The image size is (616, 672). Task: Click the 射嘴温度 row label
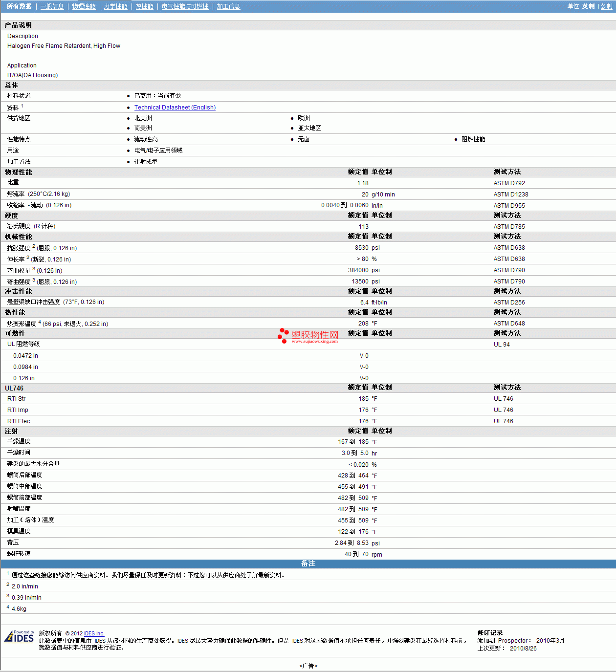(19, 509)
